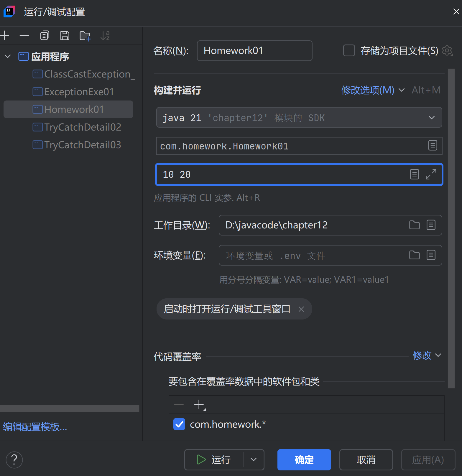Click the IntelliJ IDEA logo in title bar
Viewport: 462px width, 476px height.
(x=9, y=12)
